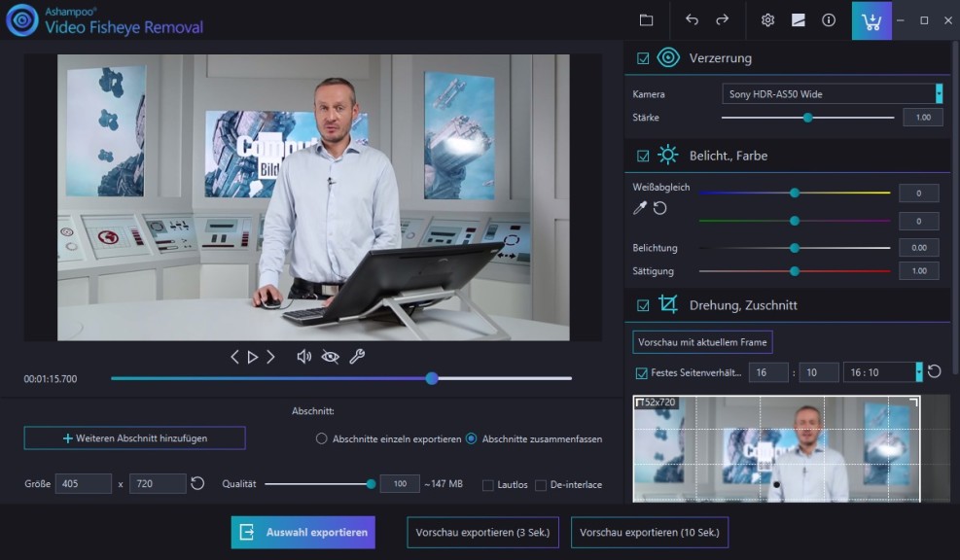Toggle preview visibility eye icon
Viewport: 960px width, 560px height.
tap(331, 357)
